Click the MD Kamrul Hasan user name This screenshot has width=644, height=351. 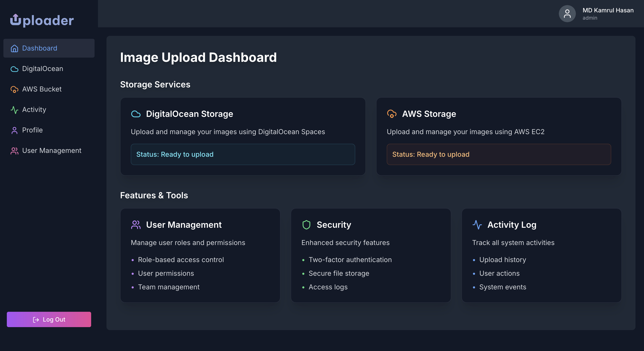(608, 10)
